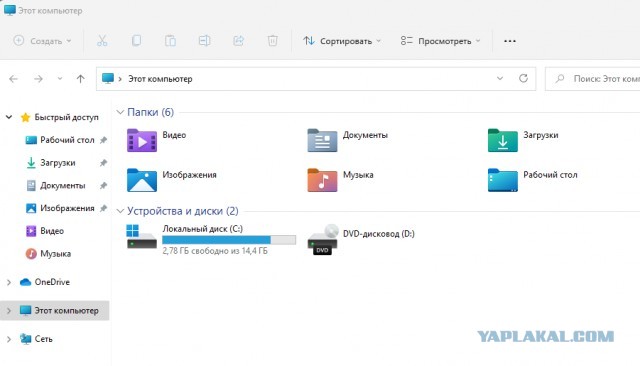This screenshot has width=640, height=366.
Task: Select Документы in quick access sidebar
Action: pos(62,186)
